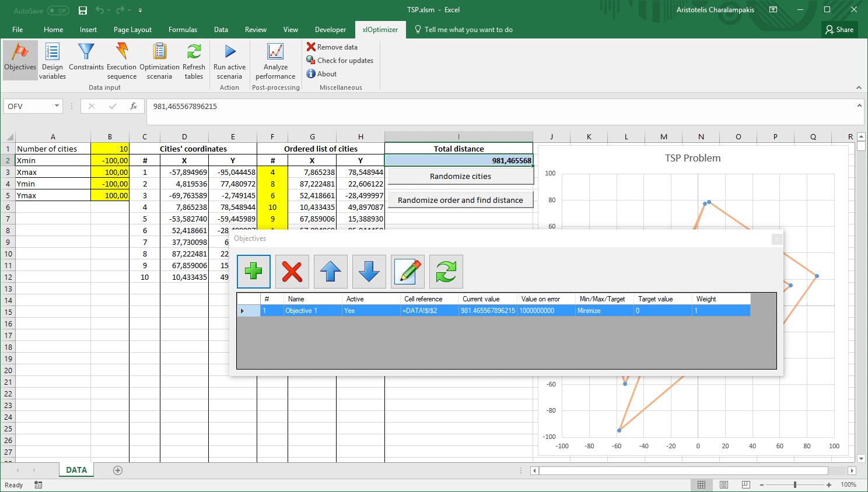Click the pencil edit objective icon
This screenshot has width=868, height=492.
[x=408, y=272]
